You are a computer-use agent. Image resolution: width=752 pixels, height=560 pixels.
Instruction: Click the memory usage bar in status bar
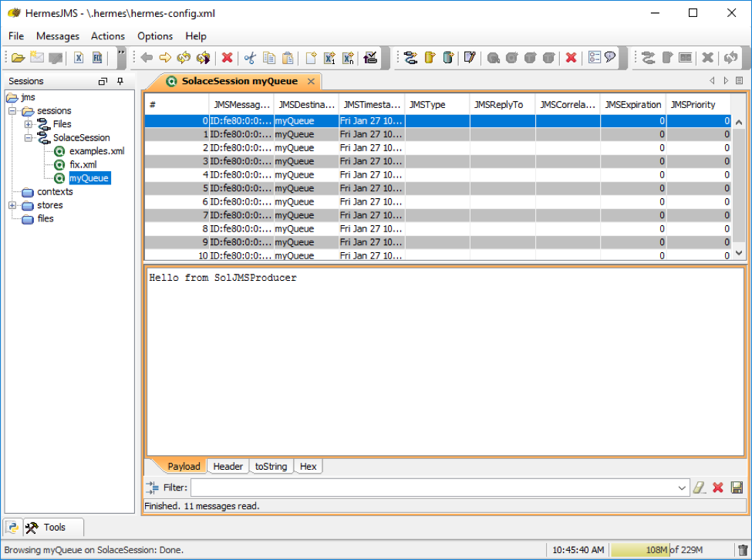click(x=656, y=550)
